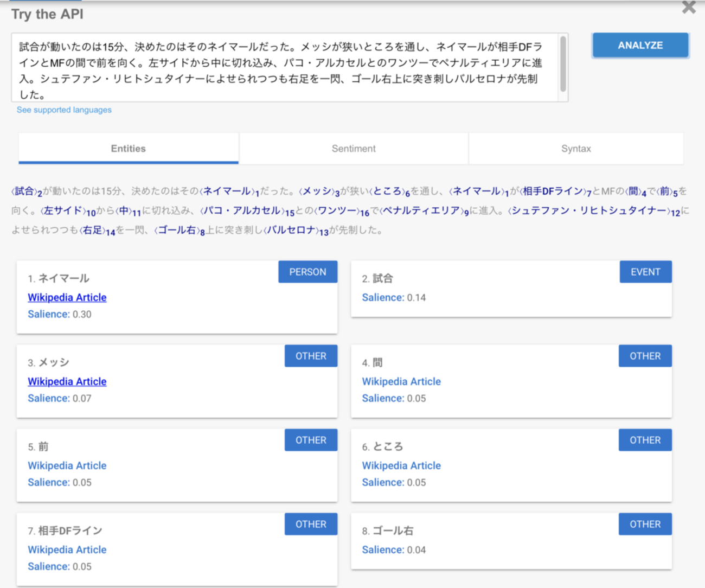Screen dimensions: 705x588
Task: Open Wikipedia Article link for 間
Action: pos(401,382)
